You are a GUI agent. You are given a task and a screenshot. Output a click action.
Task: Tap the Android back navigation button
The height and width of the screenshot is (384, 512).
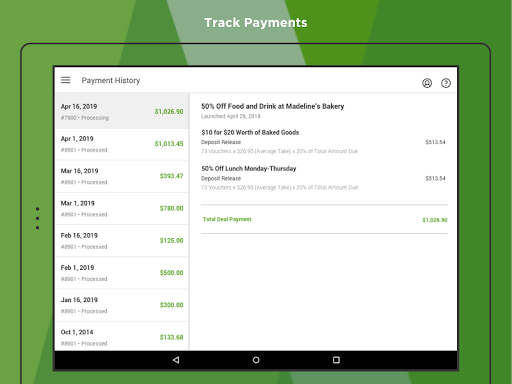pyautogui.click(x=176, y=360)
